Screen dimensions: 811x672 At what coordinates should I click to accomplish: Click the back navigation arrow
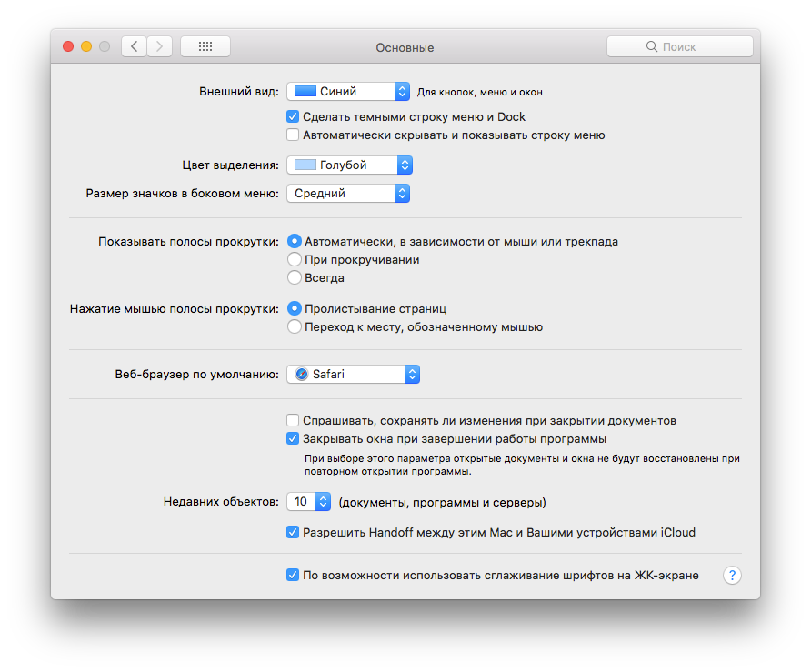(x=135, y=46)
